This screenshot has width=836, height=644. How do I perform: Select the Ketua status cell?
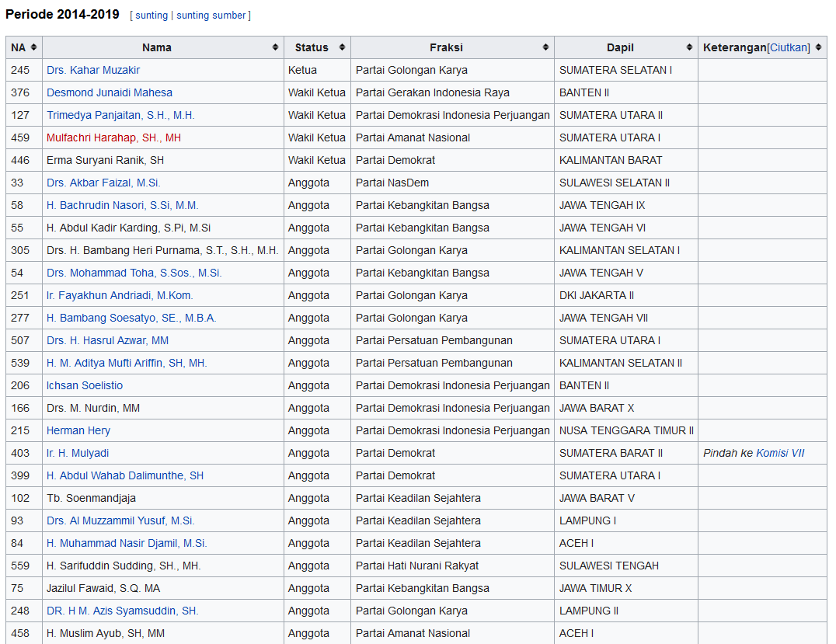point(317,70)
